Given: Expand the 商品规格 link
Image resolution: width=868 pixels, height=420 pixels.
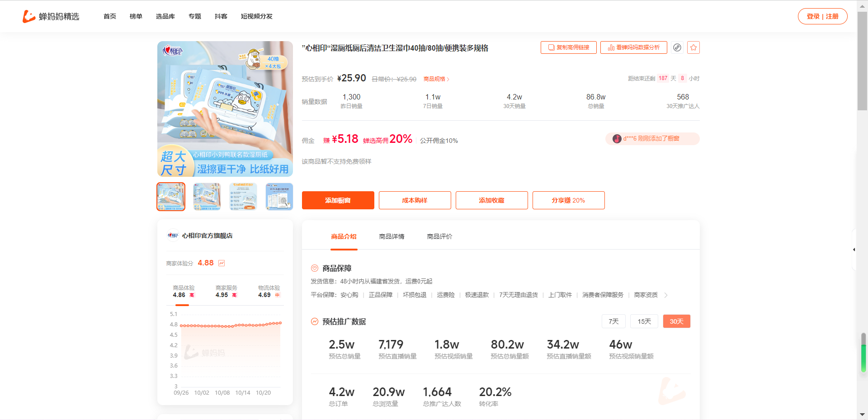Looking at the screenshot, I should click(436, 79).
